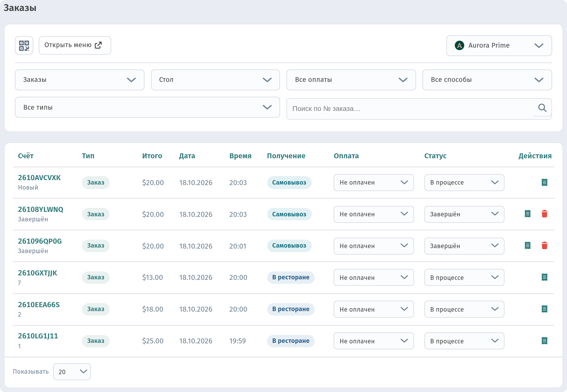The image size is (567, 392).
Task: Open payment dropdown for order 2610GXTJJK
Action: [x=374, y=277]
